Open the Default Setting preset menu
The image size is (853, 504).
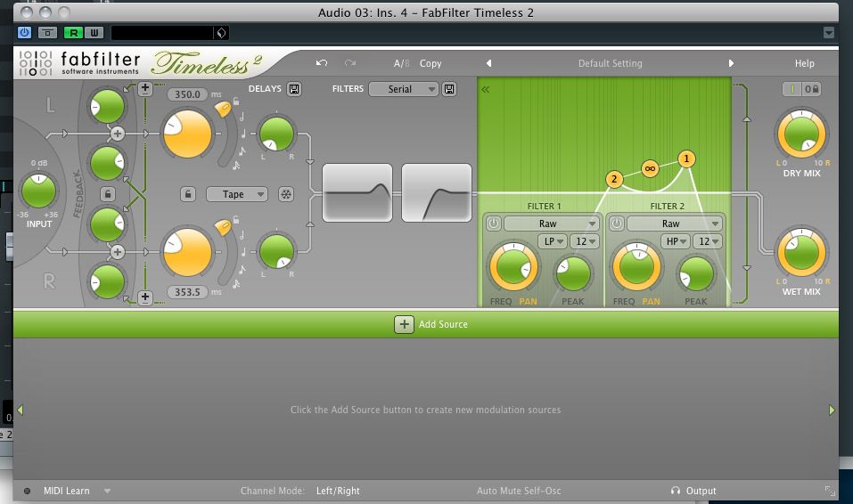coord(610,63)
